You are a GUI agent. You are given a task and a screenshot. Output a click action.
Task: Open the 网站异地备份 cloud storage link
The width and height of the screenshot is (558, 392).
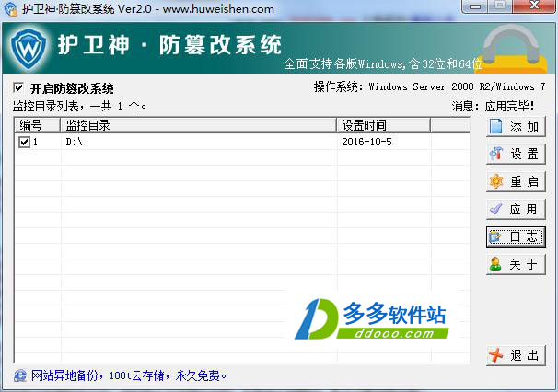click(x=129, y=375)
